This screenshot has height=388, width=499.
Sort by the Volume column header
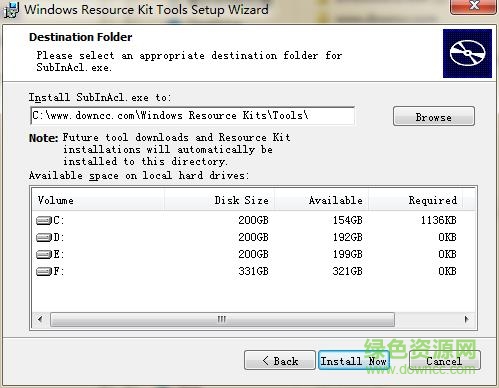pos(98,200)
